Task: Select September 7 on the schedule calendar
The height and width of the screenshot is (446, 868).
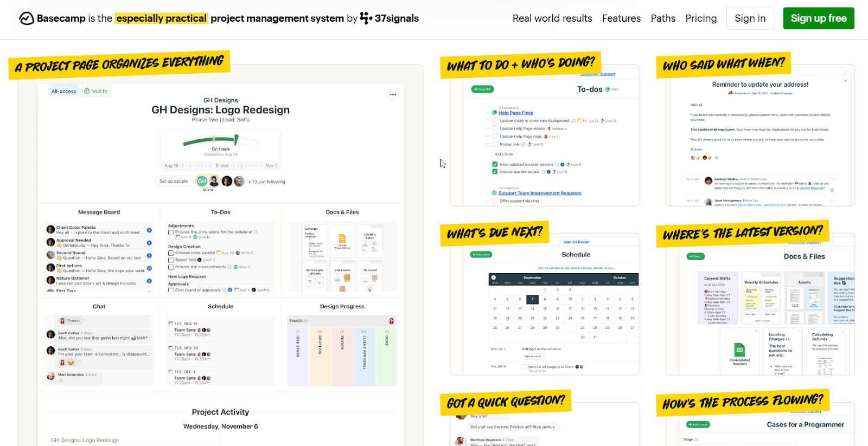Action: tap(532, 299)
